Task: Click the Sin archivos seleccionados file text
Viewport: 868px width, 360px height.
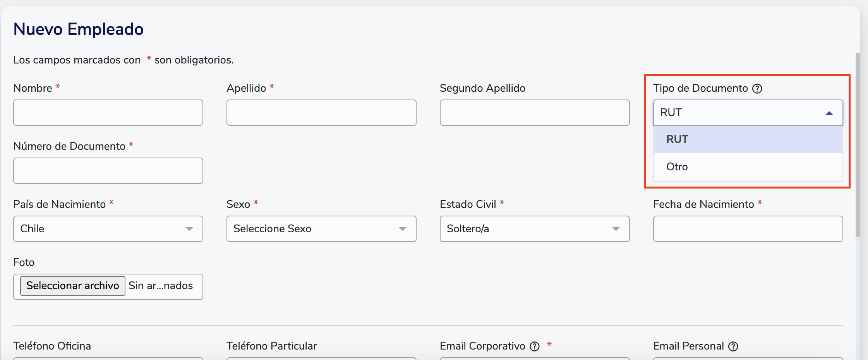Action: click(x=161, y=286)
